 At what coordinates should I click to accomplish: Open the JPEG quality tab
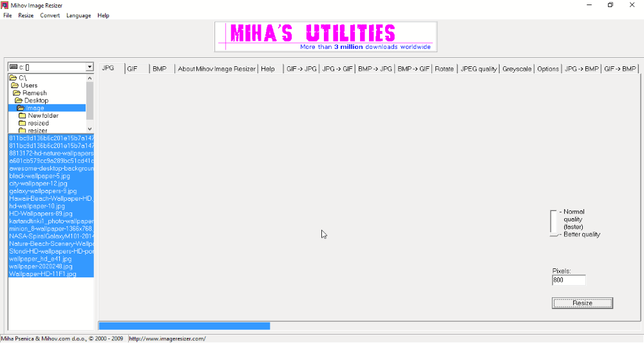[x=478, y=69]
